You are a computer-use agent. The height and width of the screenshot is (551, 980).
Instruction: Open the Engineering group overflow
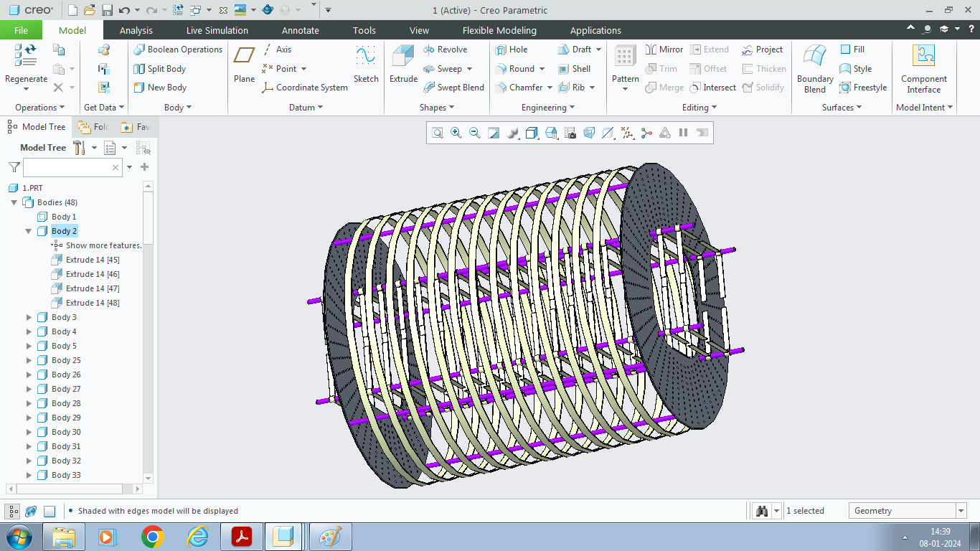(x=548, y=108)
